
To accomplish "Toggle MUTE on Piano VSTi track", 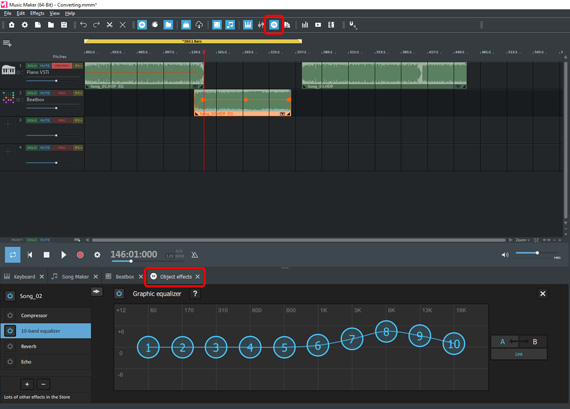I will coord(45,66).
